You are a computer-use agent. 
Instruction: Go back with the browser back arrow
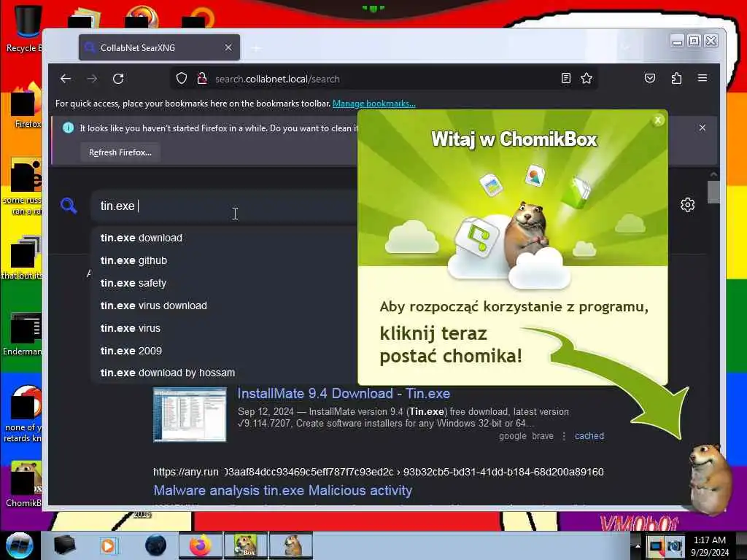[x=66, y=79]
